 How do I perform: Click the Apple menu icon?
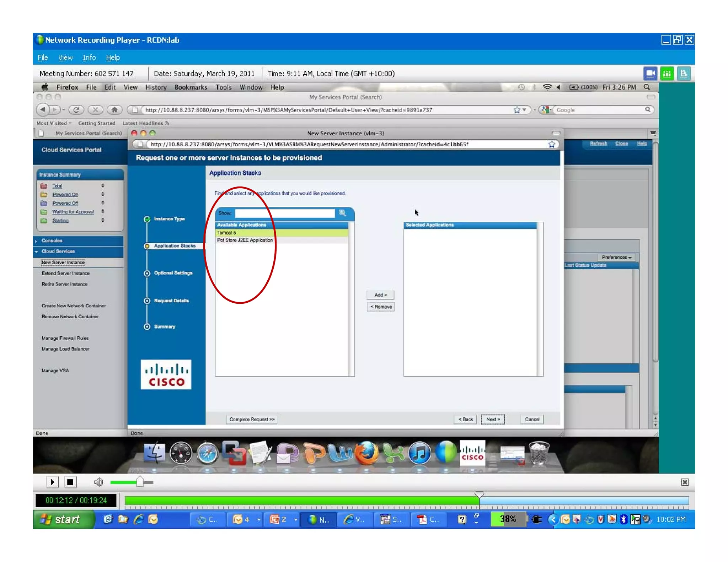point(45,87)
